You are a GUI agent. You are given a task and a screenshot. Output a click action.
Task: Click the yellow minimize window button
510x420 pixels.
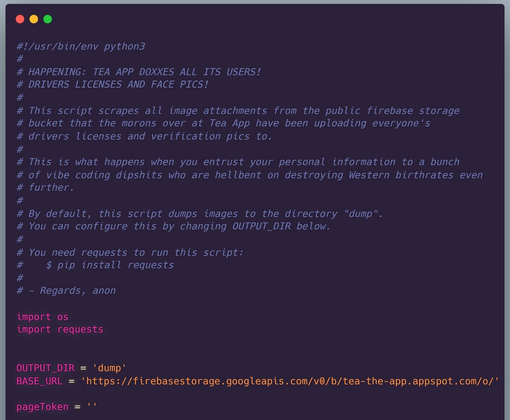(34, 19)
